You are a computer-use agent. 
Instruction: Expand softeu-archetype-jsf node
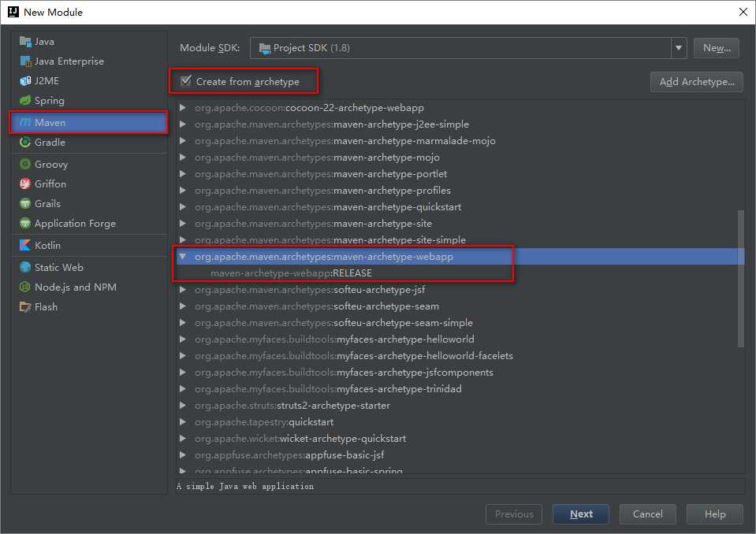[x=183, y=289]
